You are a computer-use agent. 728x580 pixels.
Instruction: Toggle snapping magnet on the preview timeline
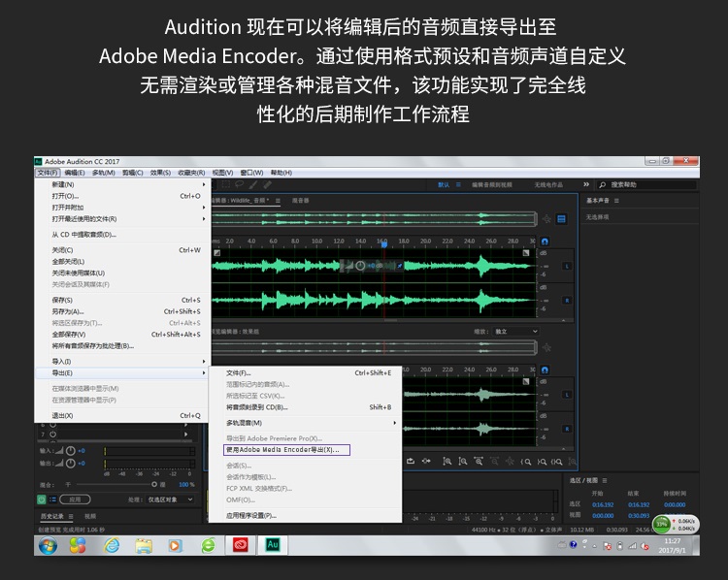click(545, 370)
